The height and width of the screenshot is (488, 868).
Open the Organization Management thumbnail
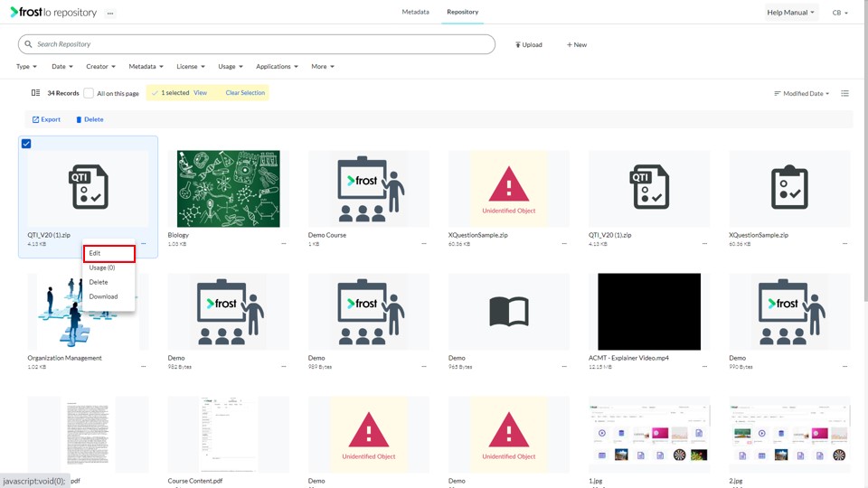click(88, 312)
